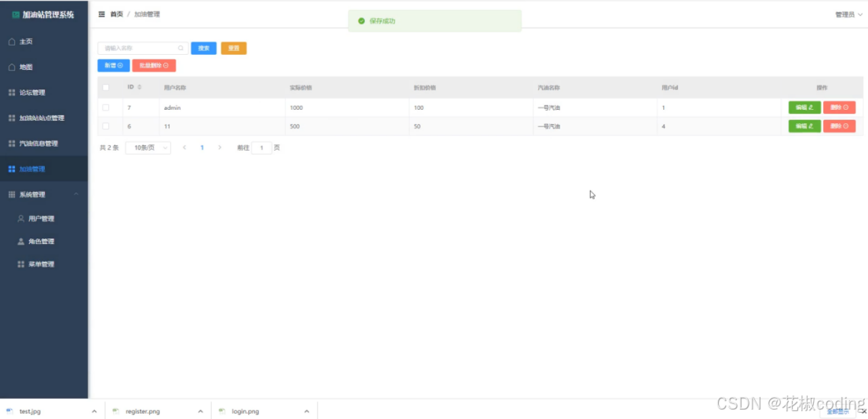The height and width of the screenshot is (419, 868).
Task: Open 汽油信息管理 in the sidebar
Action: [x=44, y=144]
